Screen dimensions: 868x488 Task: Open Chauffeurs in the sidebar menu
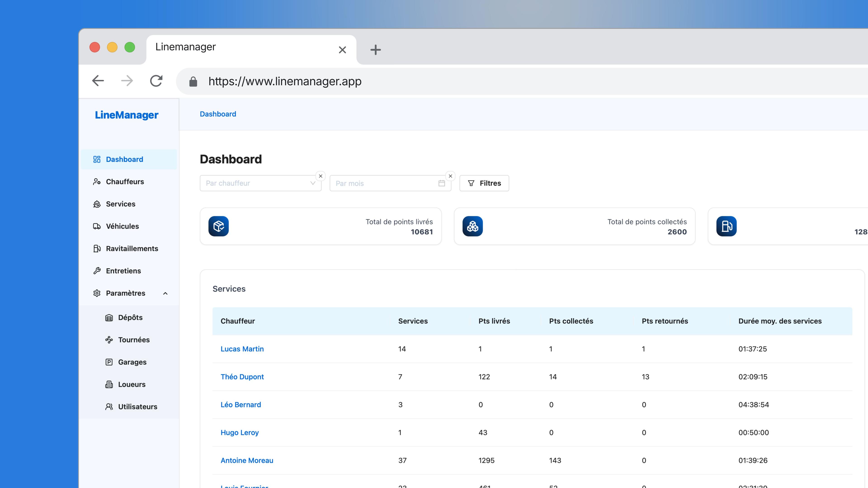[129, 181]
